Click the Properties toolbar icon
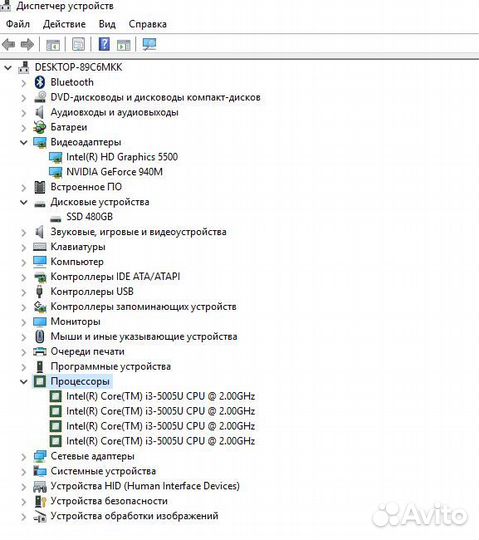Image resolution: width=479 pixels, height=540 pixels. (x=79, y=44)
